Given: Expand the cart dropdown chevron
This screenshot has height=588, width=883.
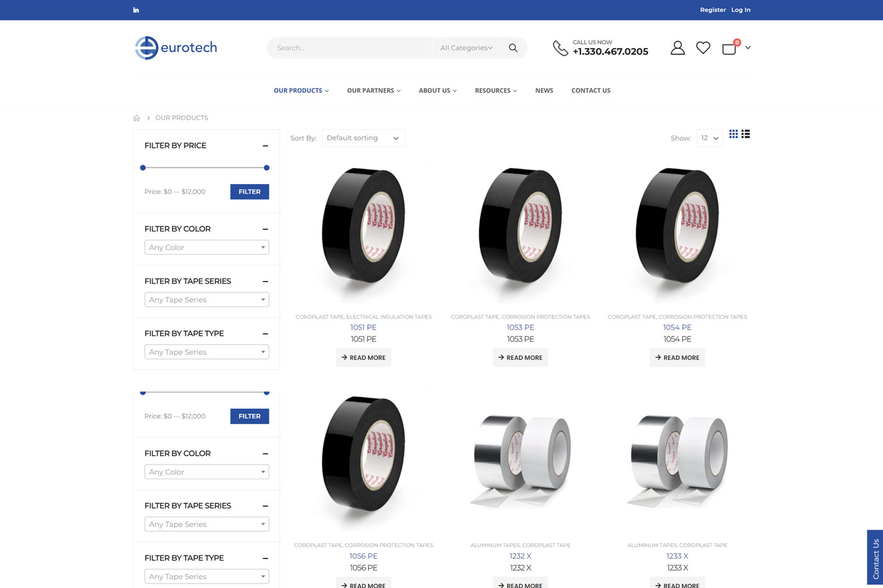Looking at the screenshot, I should [x=748, y=48].
